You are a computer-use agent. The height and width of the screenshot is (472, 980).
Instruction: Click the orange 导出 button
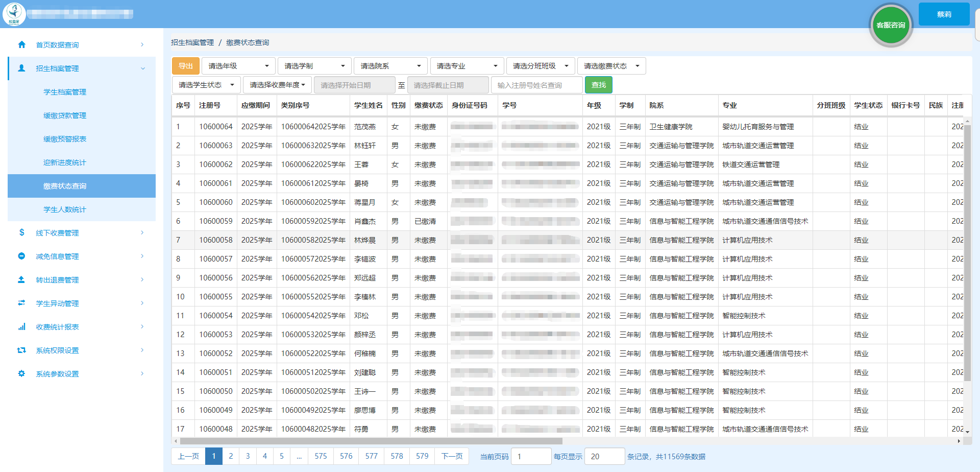point(186,66)
